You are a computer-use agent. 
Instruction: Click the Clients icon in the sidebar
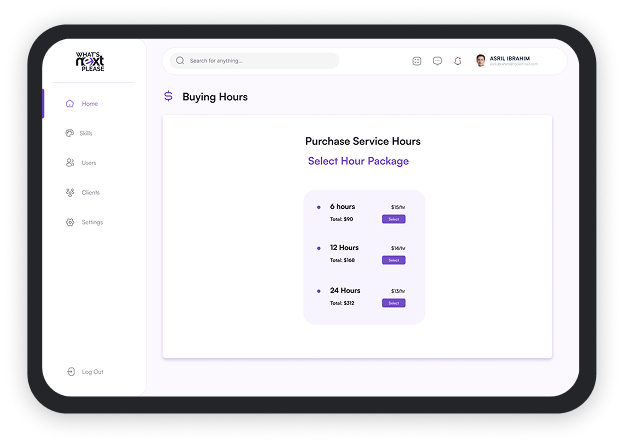pyautogui.click(x=69, y=192)
